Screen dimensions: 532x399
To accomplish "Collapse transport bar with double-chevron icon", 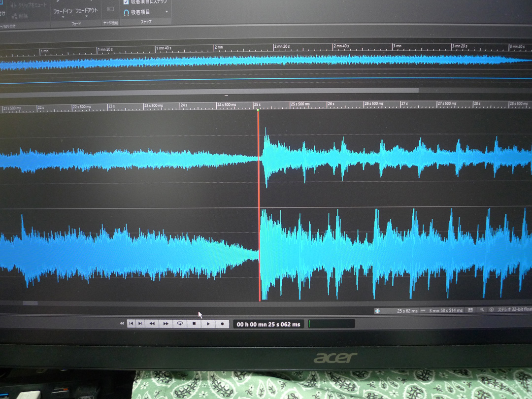I will tap(122, 324).
